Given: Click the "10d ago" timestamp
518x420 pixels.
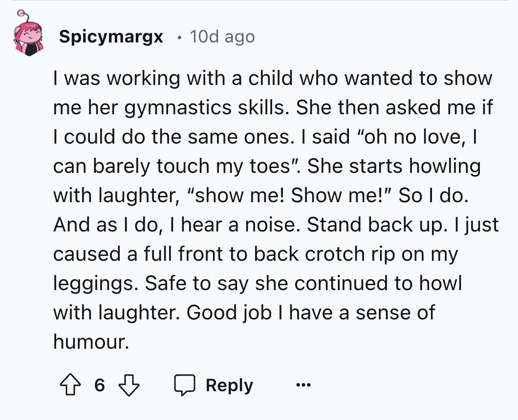Looking at the screenshot, I should [x=222, y=37].
